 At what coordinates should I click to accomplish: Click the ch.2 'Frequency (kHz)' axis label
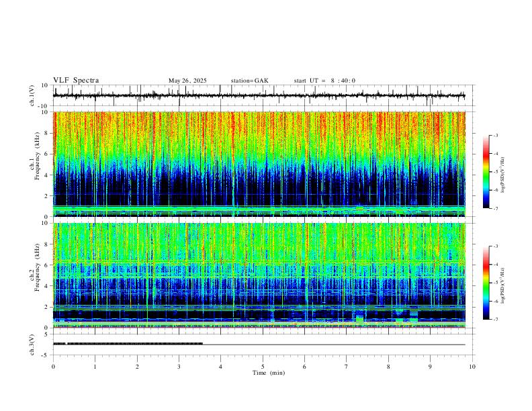pyautogui.click(x=37, y=267)
